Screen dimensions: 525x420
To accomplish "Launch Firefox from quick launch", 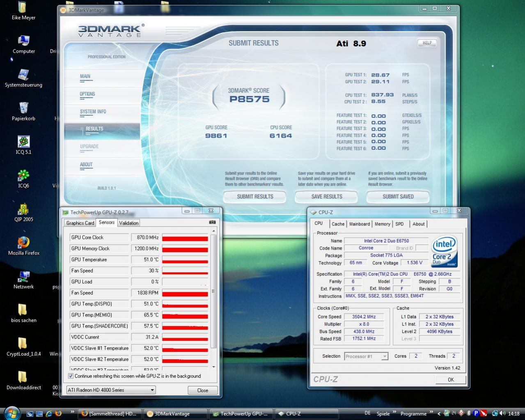I will click(x=58, y=414).
